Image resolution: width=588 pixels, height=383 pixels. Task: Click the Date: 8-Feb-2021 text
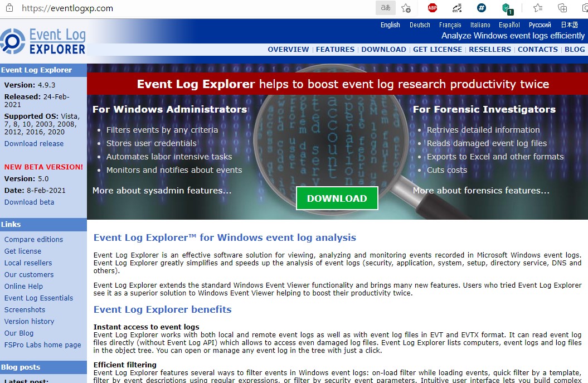click(x=35, y=191)
